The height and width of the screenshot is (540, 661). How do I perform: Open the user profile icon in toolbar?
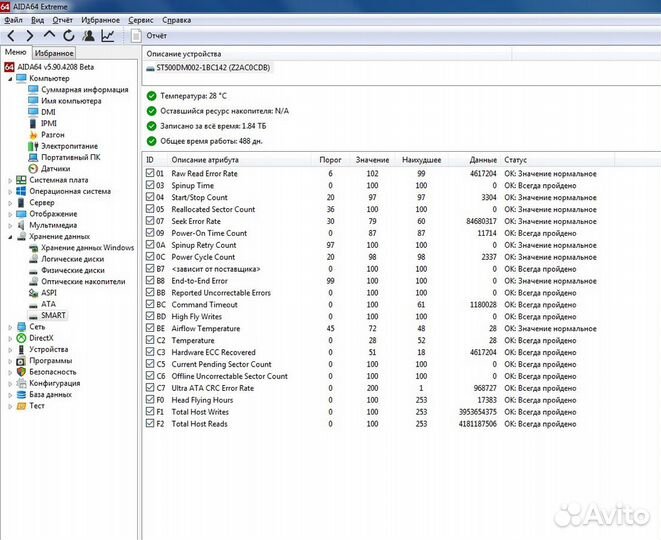tap(88, 35)
